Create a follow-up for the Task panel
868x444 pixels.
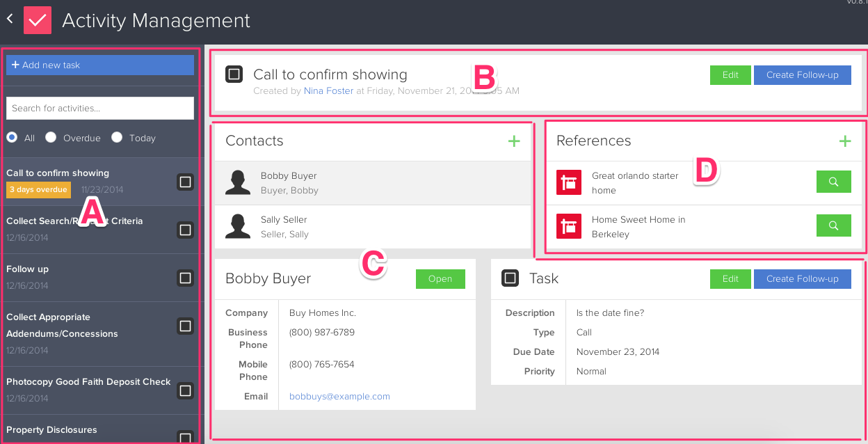[802, 278]
